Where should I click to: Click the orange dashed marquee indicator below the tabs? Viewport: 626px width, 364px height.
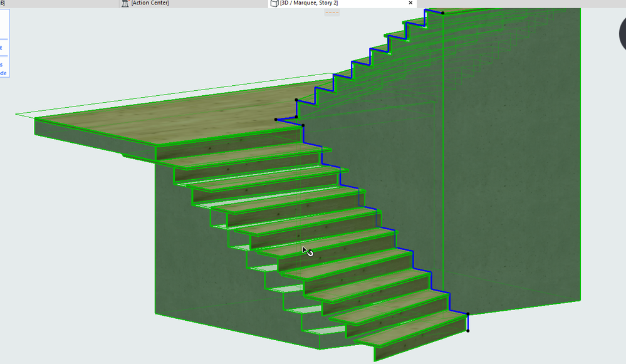332,12
